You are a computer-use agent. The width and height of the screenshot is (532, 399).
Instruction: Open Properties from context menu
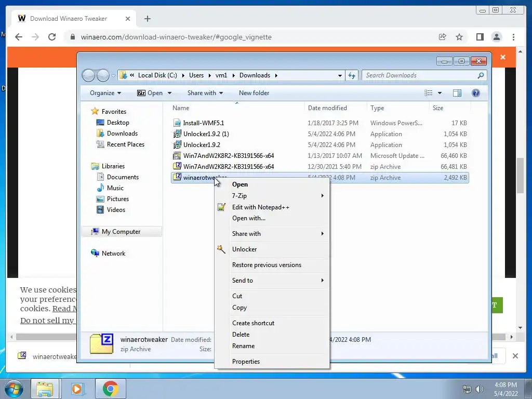pos(272,362)
